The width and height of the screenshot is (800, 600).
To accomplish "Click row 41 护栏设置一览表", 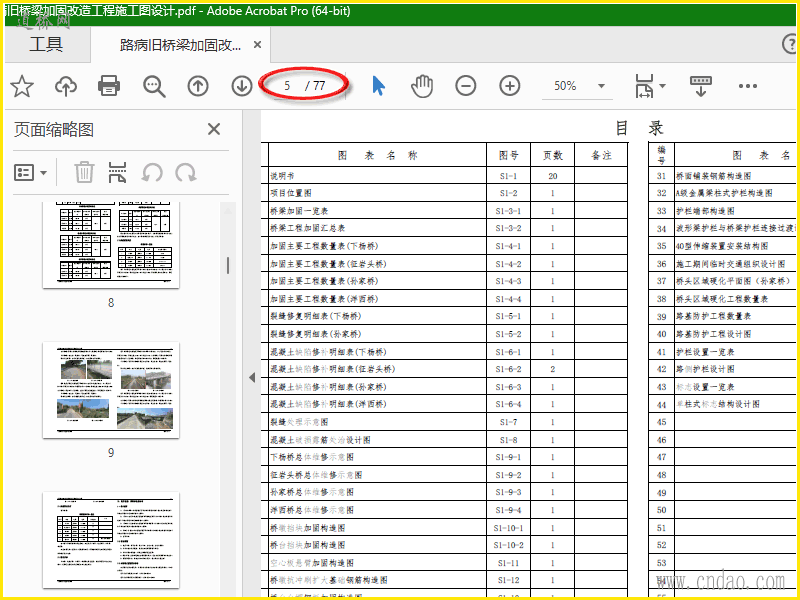I will [x=723, y=352].
